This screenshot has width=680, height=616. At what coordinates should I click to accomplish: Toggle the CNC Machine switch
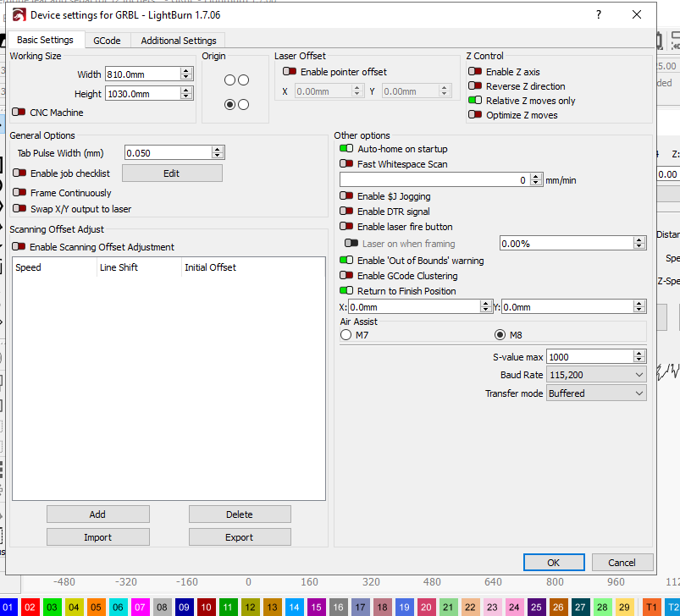coord(19,113)
